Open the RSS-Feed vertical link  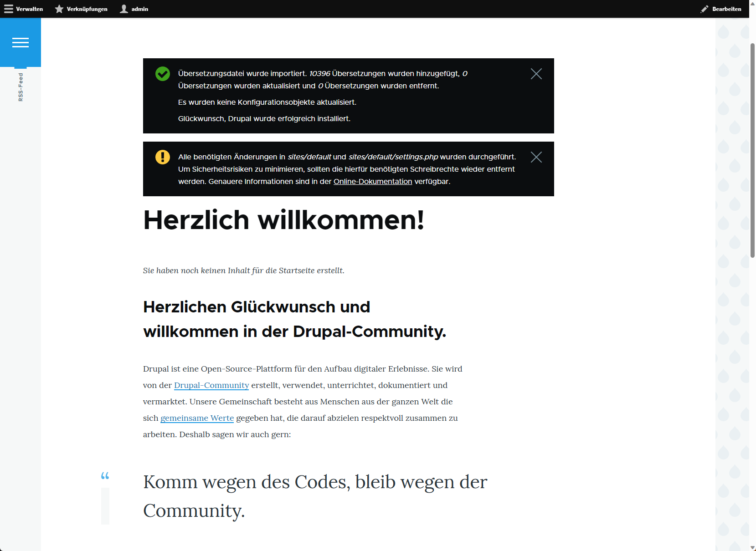[21, 87]
